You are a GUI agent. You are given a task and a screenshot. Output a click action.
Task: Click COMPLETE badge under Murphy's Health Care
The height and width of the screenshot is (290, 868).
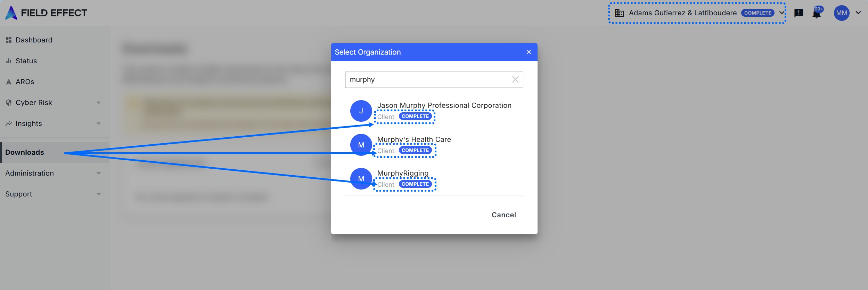[415, 150]
